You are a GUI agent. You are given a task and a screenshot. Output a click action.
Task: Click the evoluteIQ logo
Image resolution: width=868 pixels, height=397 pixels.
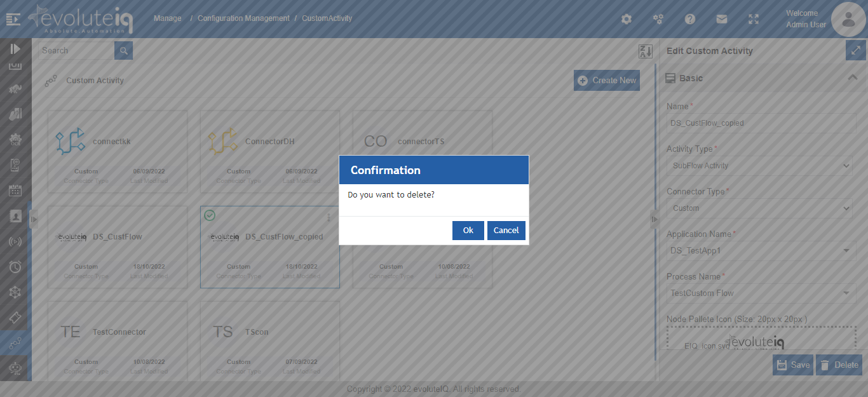click(80, 19)
